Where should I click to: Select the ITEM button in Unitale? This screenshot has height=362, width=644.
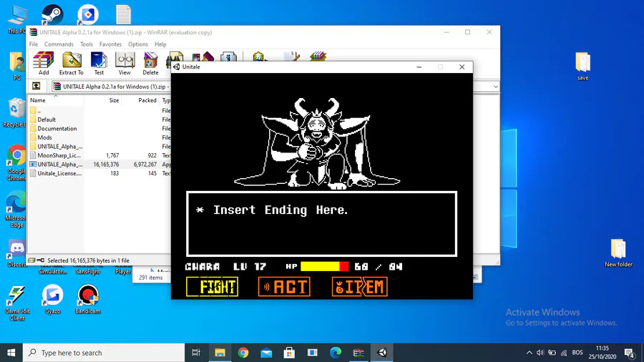click(360, 286)
